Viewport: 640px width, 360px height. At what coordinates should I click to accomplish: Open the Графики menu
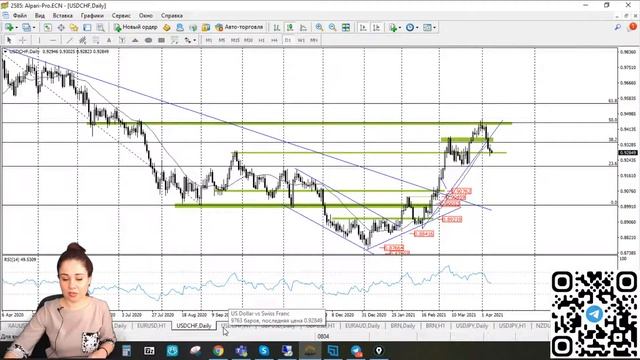[x=92, y=16]
